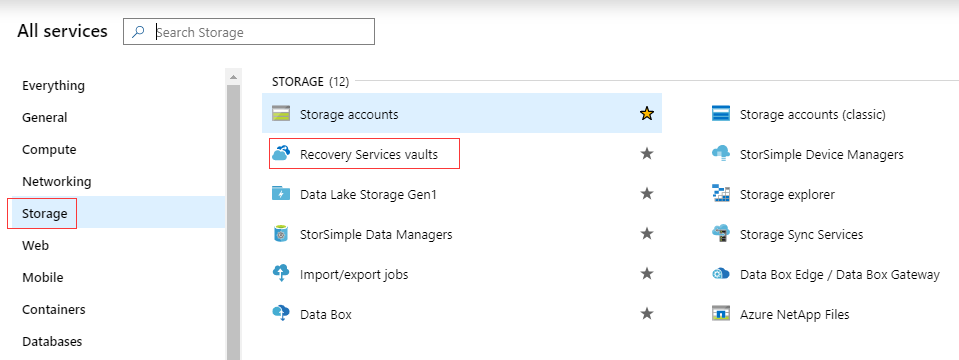Open StorSimple Data Managers
959x360 pixels.
376,235
